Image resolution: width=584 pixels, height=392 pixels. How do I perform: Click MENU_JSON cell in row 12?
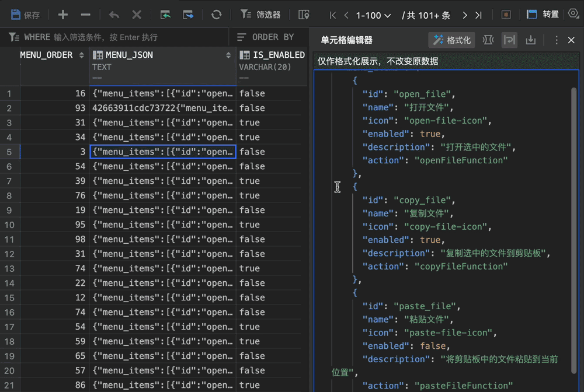163,254
